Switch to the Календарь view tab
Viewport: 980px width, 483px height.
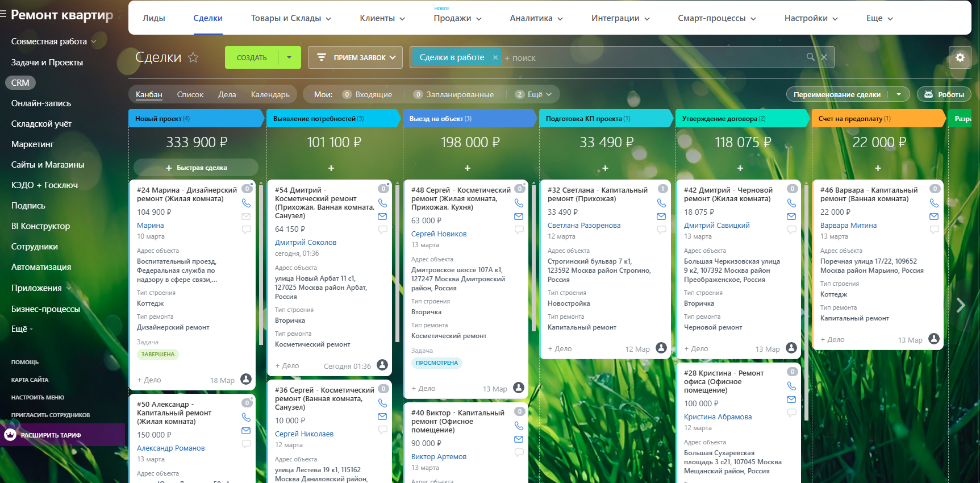click(270, 94)
